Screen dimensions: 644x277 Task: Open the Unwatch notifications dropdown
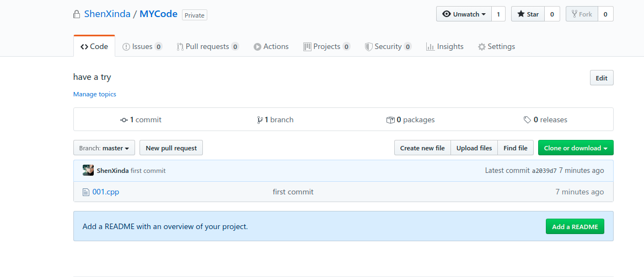tap(465, 14)
